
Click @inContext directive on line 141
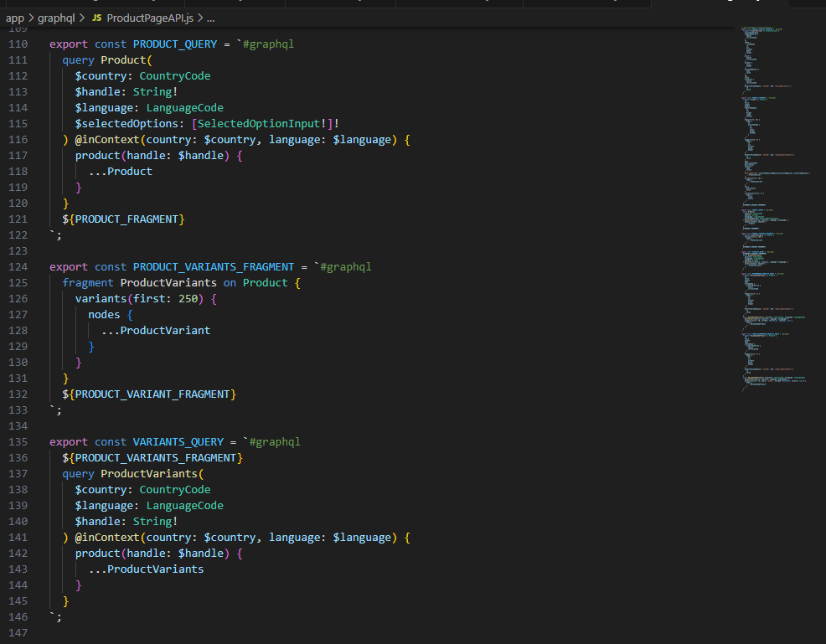(x=107, y=538)
